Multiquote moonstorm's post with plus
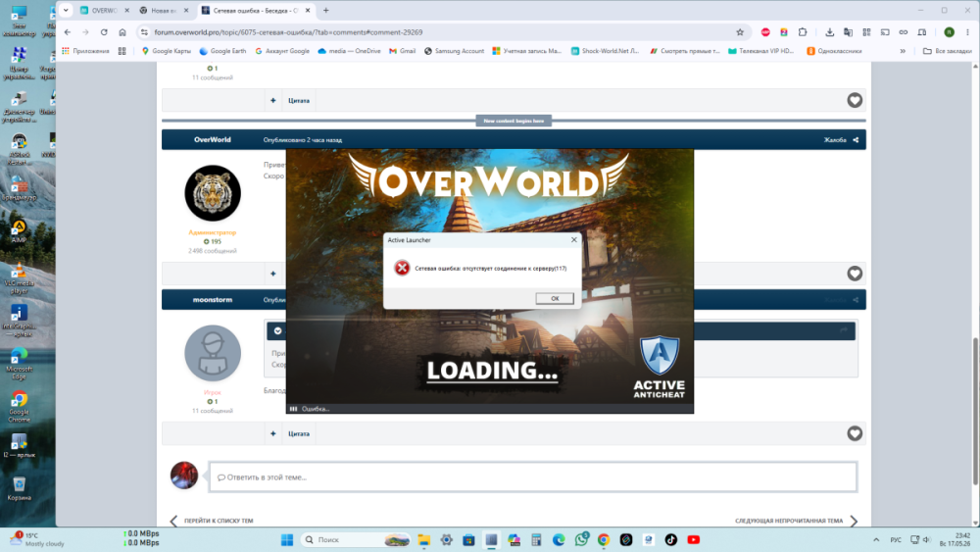Screen dimensions: 980x552 [x=273, y=433]
